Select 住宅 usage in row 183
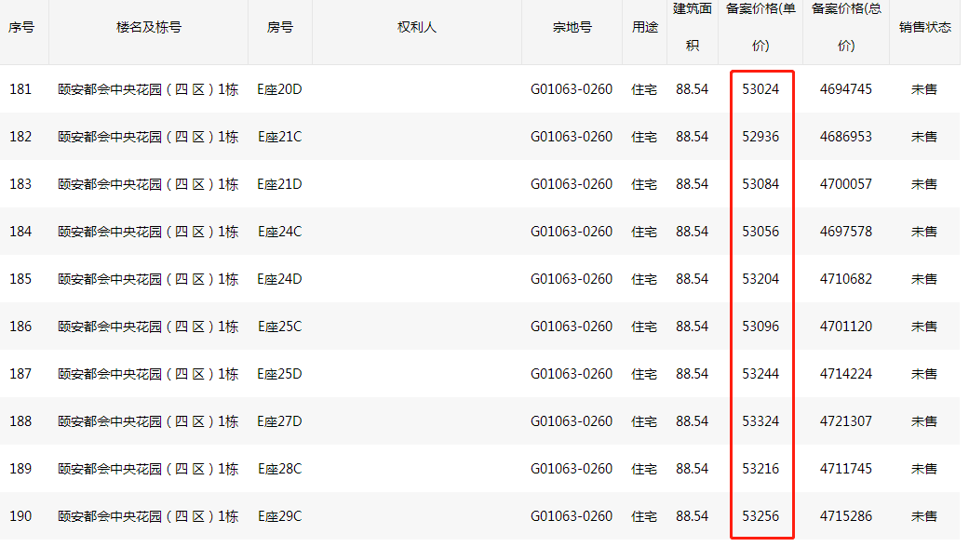 [644, 184]
